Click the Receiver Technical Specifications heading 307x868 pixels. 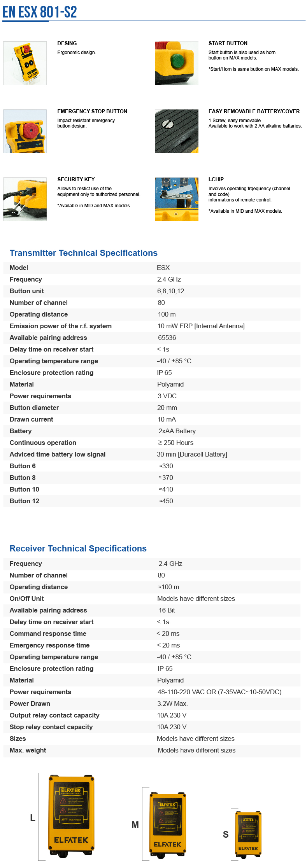pyautogui.click(x=78, y=549)
